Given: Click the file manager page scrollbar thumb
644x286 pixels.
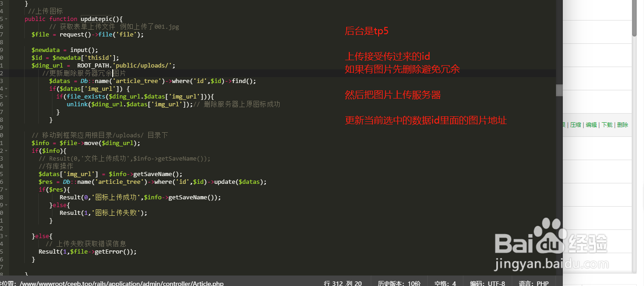Looking at the screenshot, I should click(x=634, y=18).
